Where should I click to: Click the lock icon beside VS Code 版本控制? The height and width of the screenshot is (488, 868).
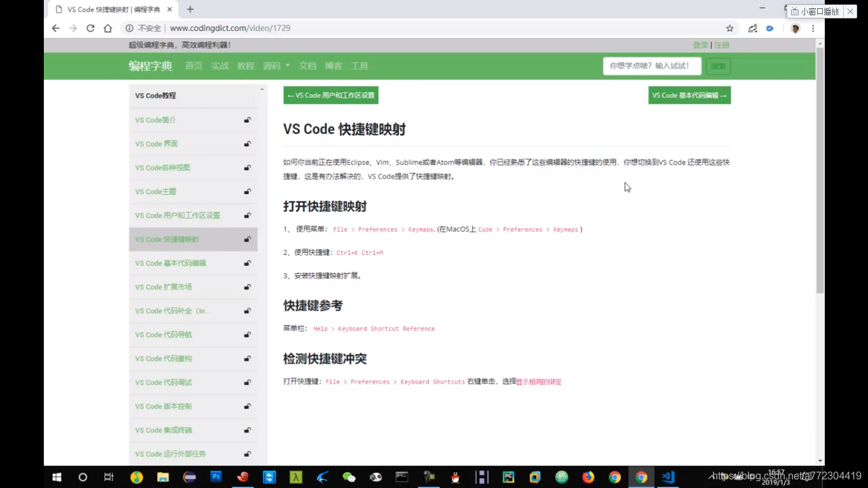click(247, 407)
